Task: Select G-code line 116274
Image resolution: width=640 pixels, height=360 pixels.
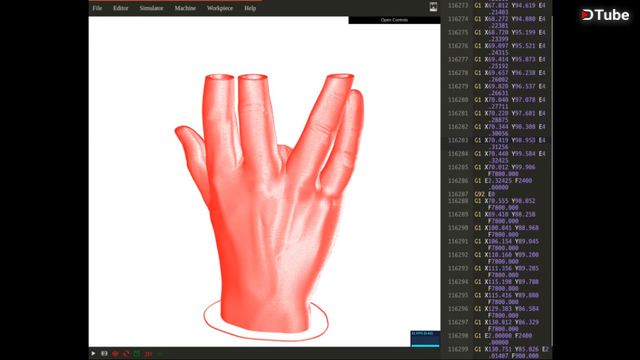Action: click(497, 22)
